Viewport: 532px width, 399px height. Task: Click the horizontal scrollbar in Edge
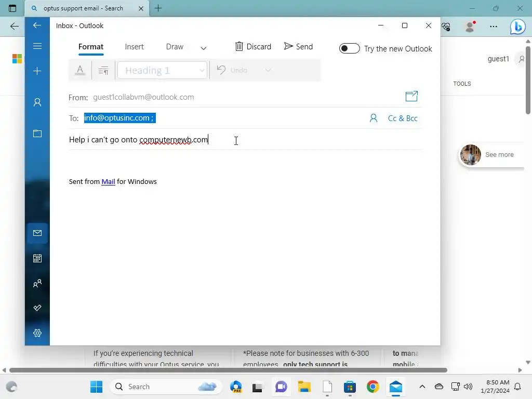click(228, 370)
